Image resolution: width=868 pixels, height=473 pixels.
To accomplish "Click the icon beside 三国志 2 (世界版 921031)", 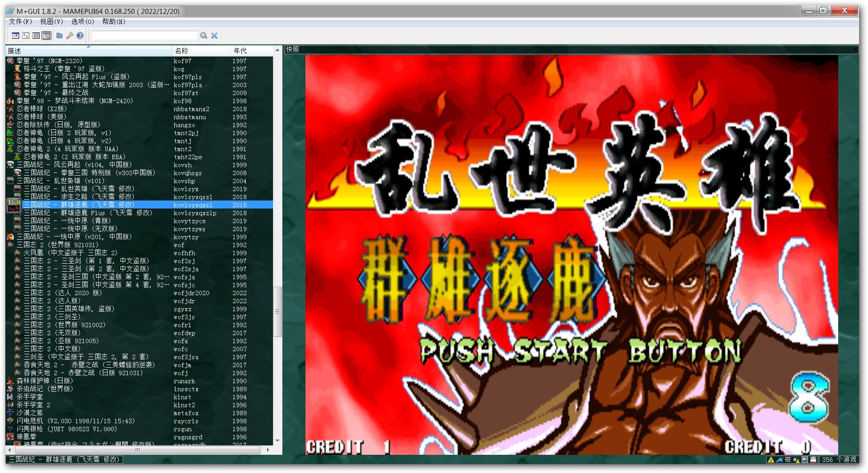I will (x=11, y=245).
